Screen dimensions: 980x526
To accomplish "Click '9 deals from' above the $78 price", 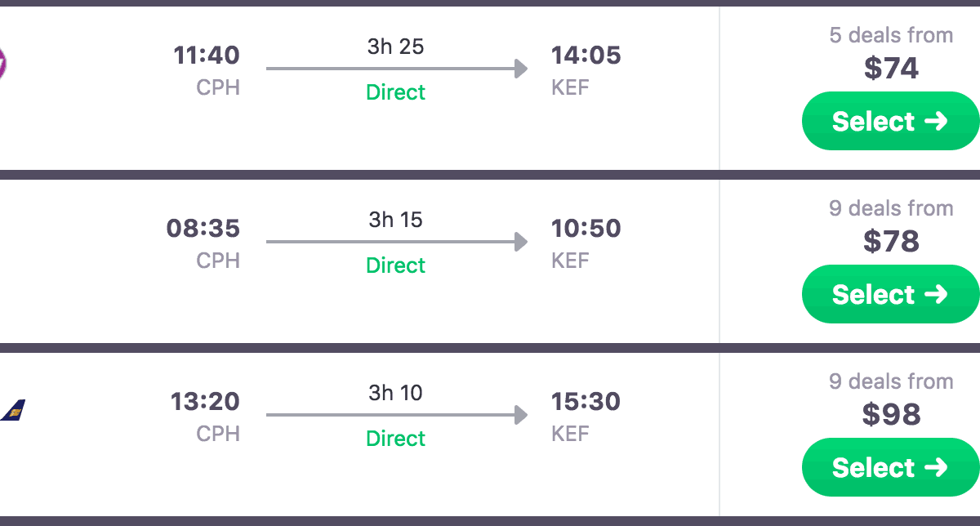I will click(x=891, y=208).
